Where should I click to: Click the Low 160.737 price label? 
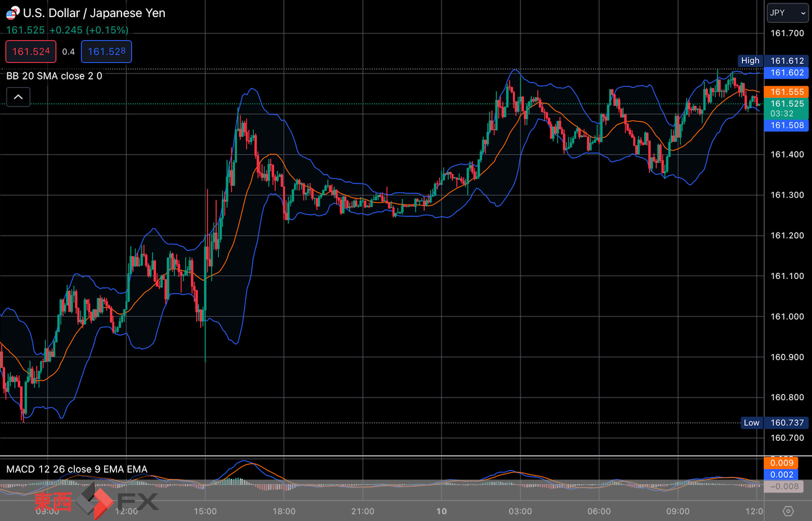click(775, 423)
